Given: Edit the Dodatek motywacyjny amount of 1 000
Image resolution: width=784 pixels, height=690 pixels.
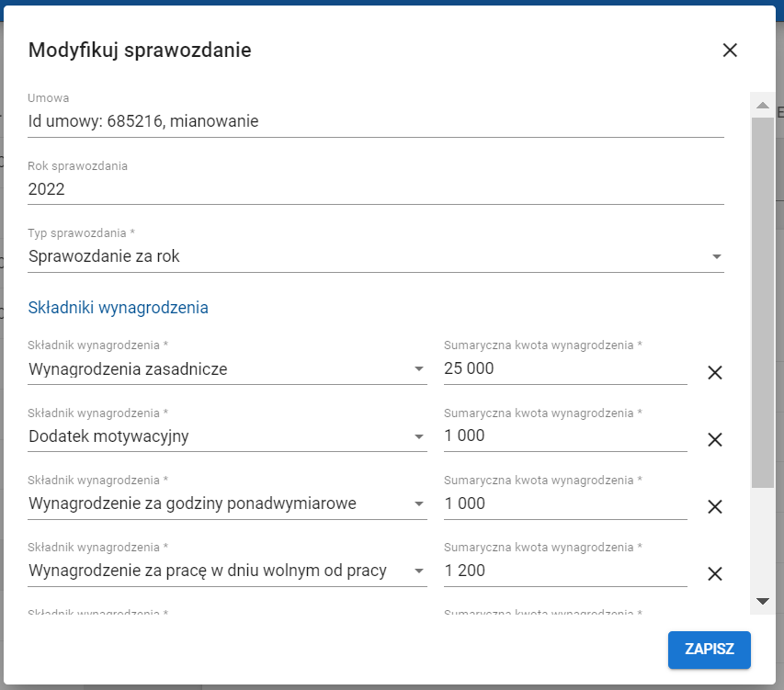Looking at the screenshot, I should (x=564, y=436).
